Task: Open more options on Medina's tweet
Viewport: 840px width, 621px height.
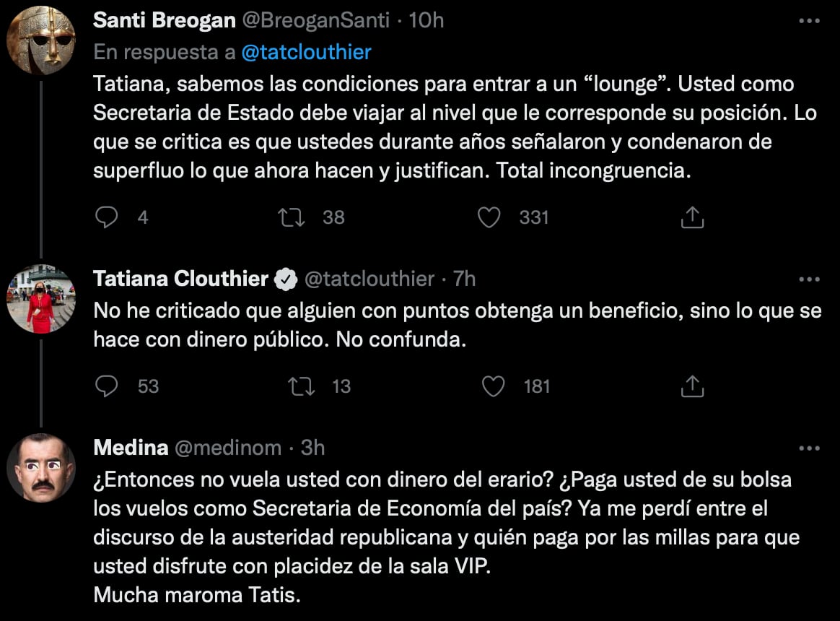Action: tap(809, 448)
